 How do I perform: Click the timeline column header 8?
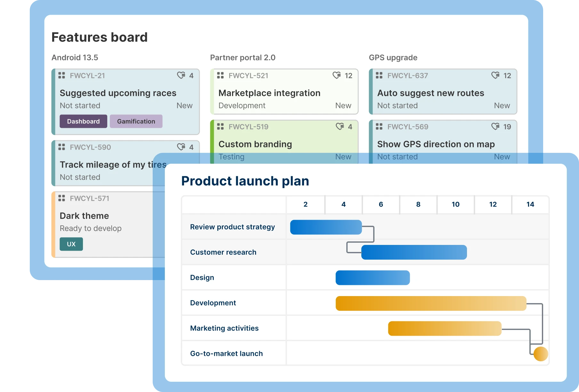click(418, 204)
